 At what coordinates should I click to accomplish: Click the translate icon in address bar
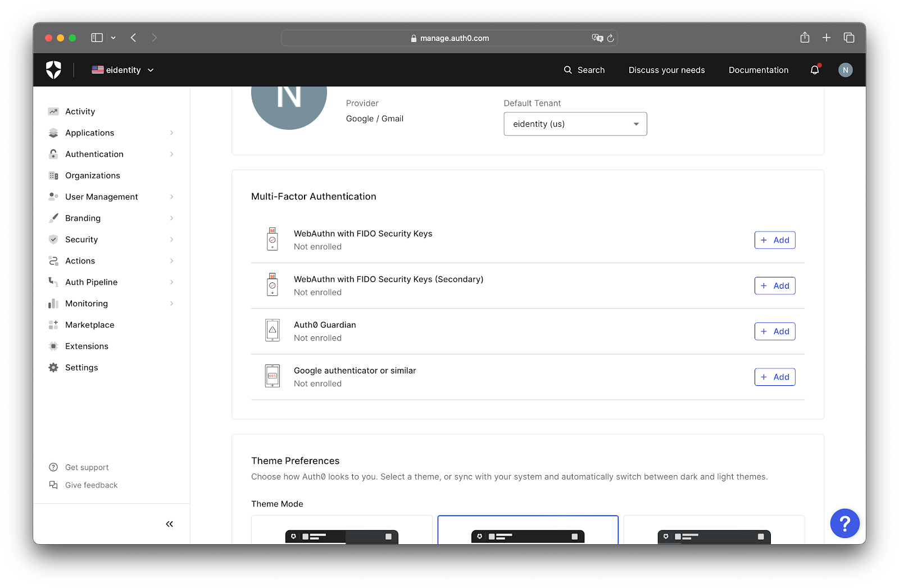(597, 38)
